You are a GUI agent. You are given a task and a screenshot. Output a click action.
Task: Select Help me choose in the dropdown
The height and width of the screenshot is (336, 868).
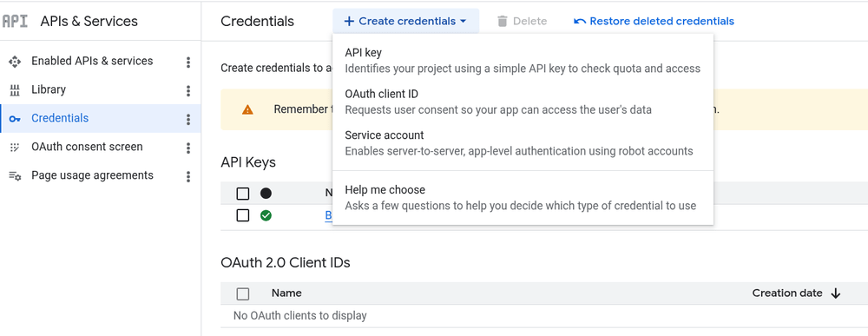523,198
